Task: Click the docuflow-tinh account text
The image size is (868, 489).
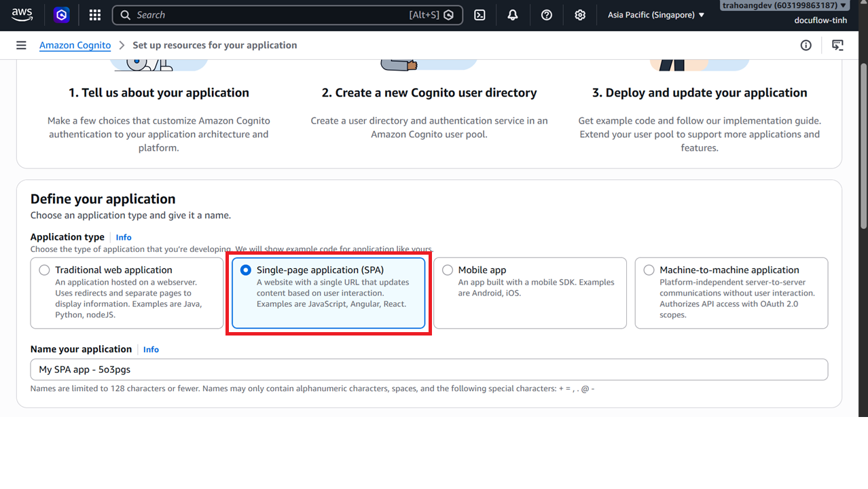Action: [x=820, y=20]
